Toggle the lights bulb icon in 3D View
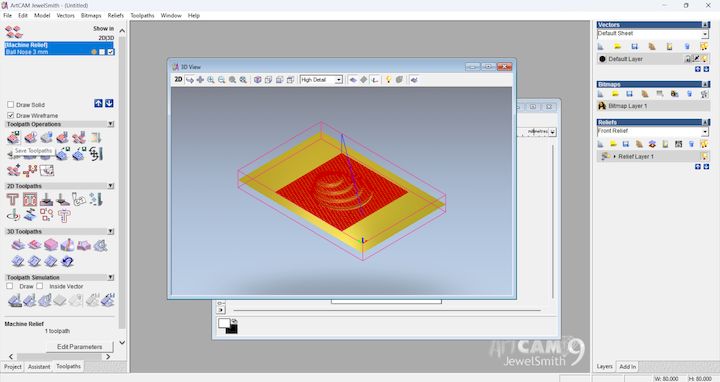Screen dimensions: 720x382 [x=388, y=79]
